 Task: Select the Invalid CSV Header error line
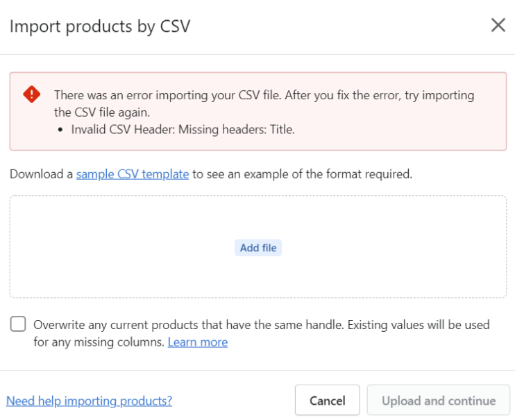pos(183,130)
